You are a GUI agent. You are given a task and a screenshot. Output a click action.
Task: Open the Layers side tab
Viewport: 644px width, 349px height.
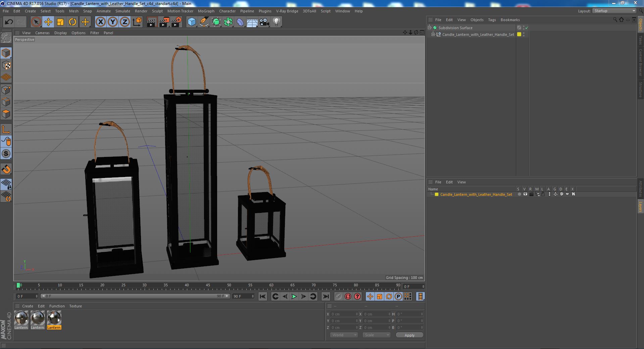tap(640, 207)
